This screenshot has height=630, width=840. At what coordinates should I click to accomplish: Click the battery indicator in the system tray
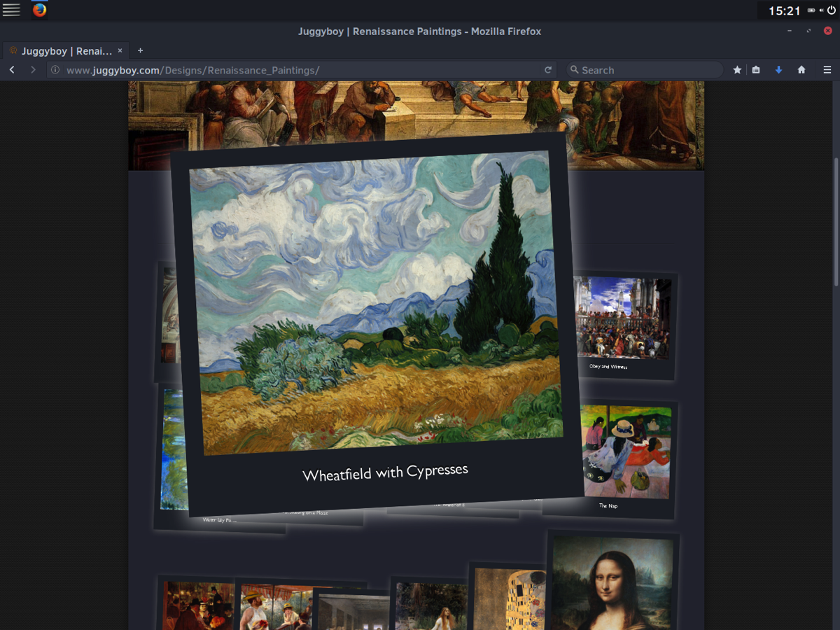coord(811,10)
